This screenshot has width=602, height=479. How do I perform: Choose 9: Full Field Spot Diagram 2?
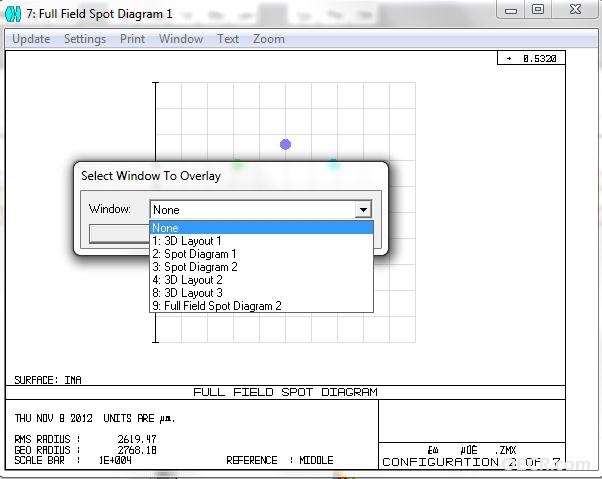click(261, 306)
